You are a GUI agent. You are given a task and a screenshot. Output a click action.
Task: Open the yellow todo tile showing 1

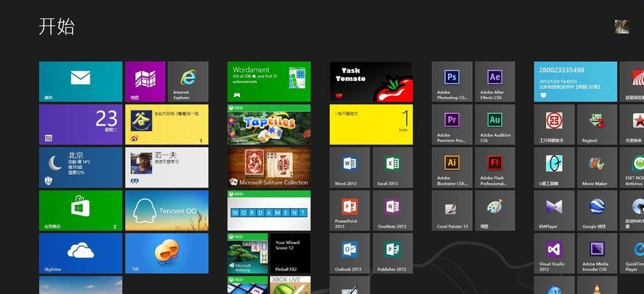(x=371, y=124)
